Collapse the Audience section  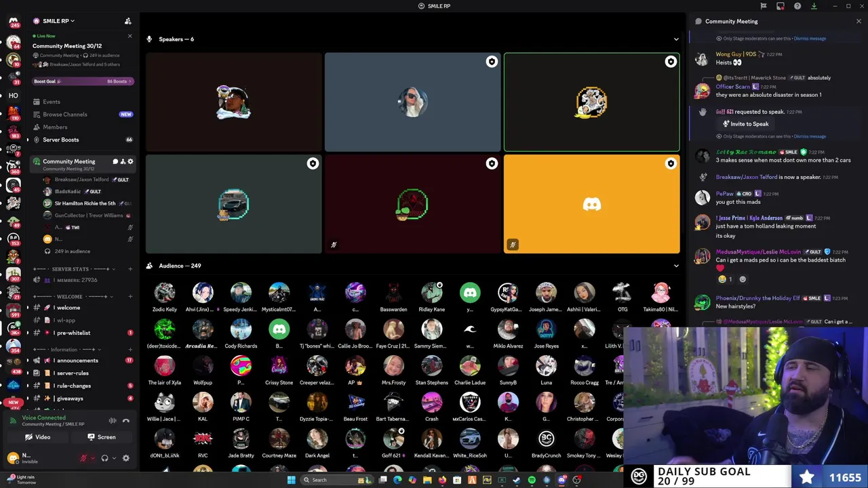tap(676, 266)
